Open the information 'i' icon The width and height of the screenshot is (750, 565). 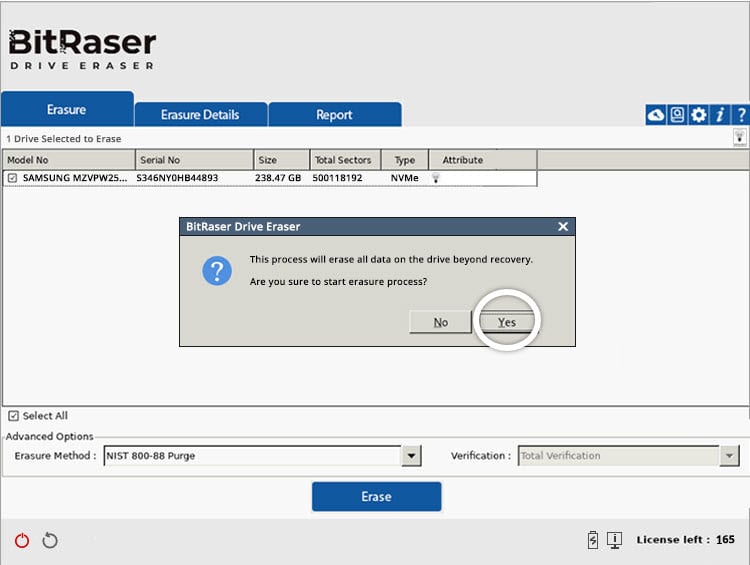coord(720,115)
